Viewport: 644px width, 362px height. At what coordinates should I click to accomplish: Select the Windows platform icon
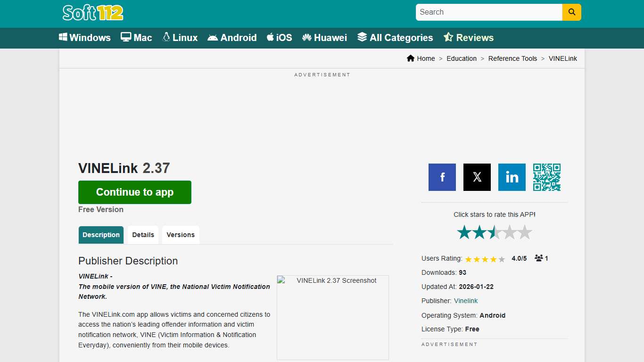pyautogui.click(x=63, y=37)
